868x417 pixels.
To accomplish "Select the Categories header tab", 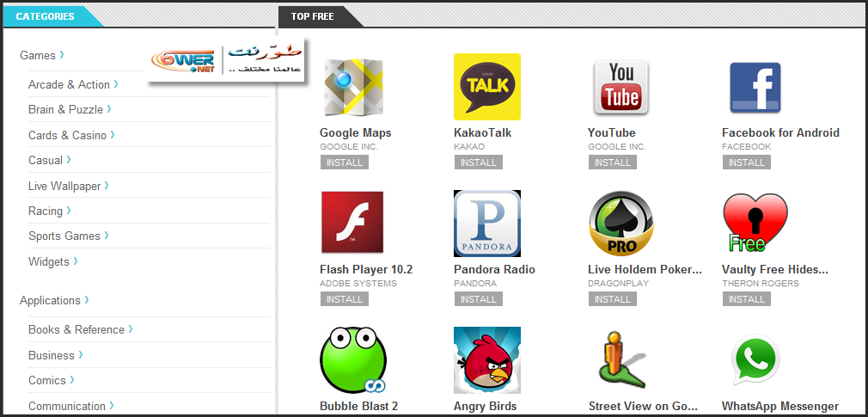I will (x=46, y=16).
